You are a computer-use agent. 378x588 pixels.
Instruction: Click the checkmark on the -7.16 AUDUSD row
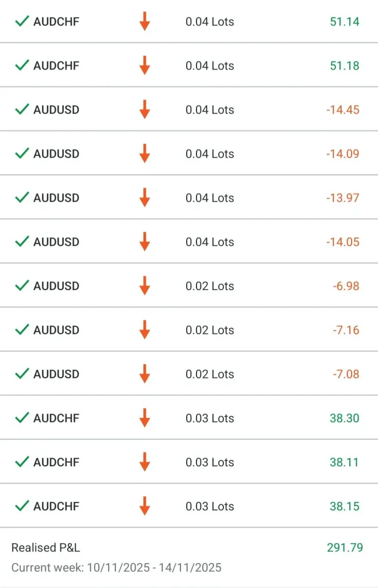tap(22, 330)
